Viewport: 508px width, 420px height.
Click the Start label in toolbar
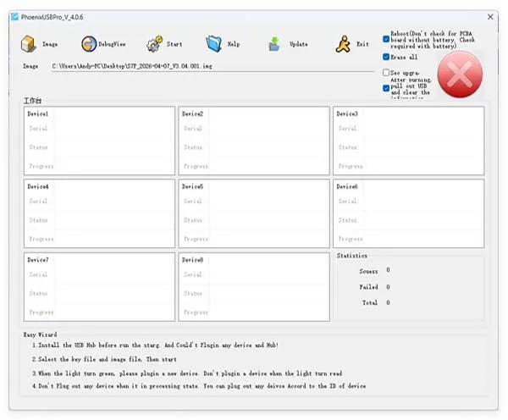click(x=174, y=44)
